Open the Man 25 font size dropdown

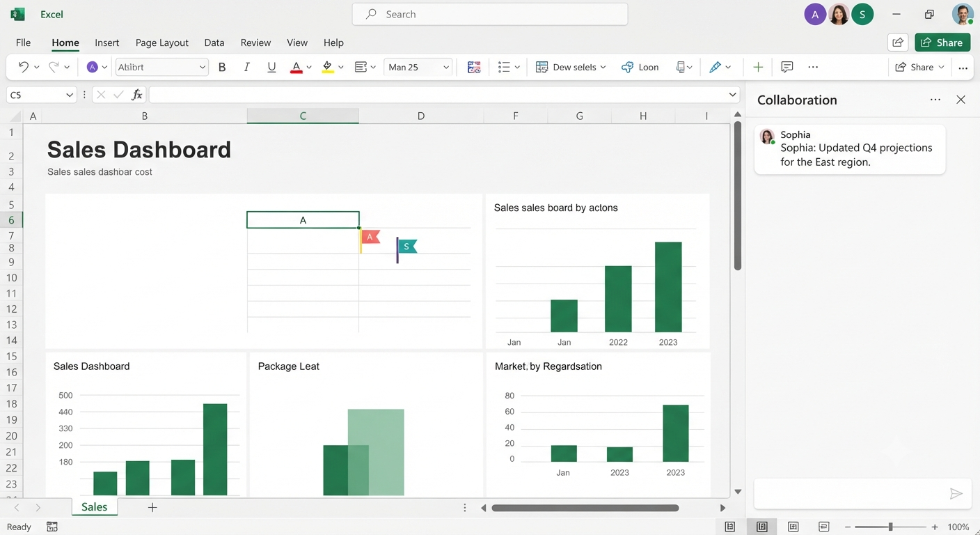tap(418, 67)
